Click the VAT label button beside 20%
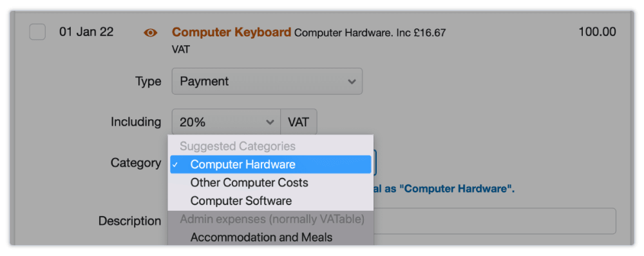The image size is (644, 256). pyautogui.click(x=299, y=122)
